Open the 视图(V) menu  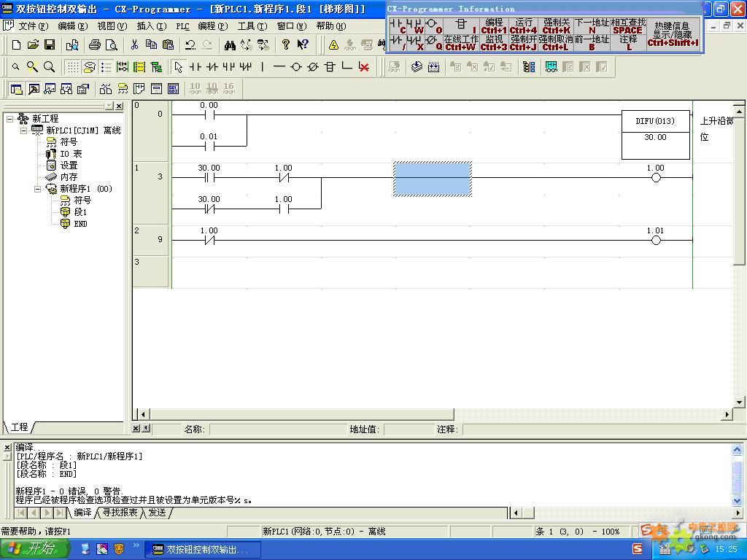click(x=112, y=26)
